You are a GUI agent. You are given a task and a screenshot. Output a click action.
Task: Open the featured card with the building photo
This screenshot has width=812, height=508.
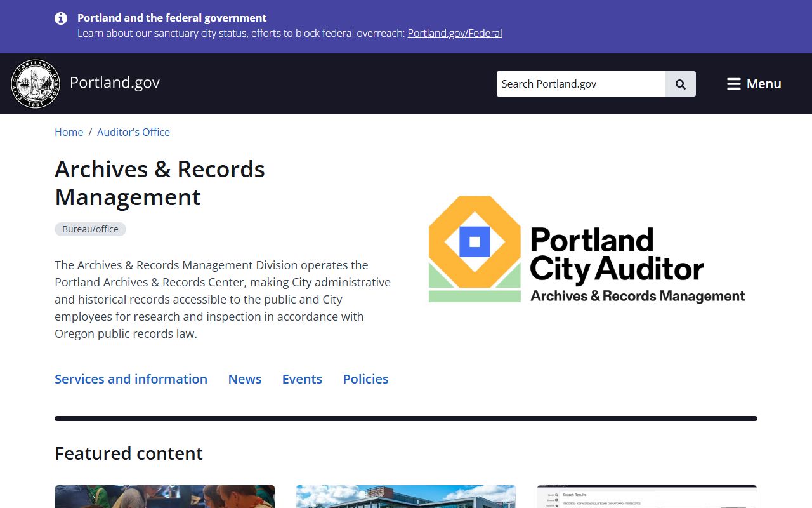click(406, 497)
